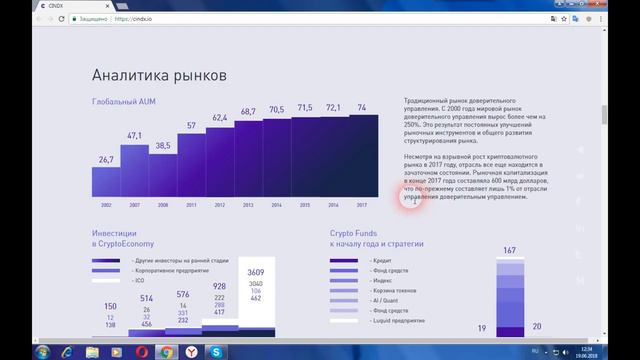Click the 'Другие инвесторы' legend color swatch

pyautogui.click(x=106, y=260)
